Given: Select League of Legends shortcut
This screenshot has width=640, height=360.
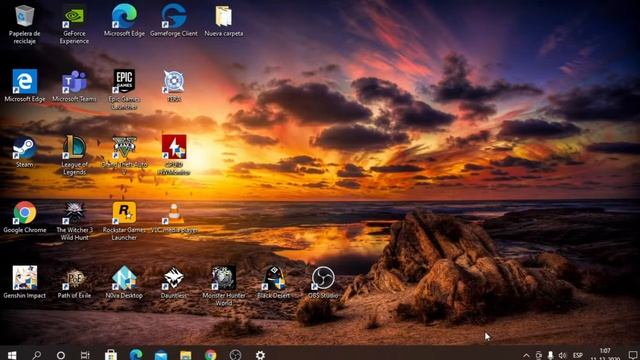Looking at the screenshot, I should (x=74, y=155).
